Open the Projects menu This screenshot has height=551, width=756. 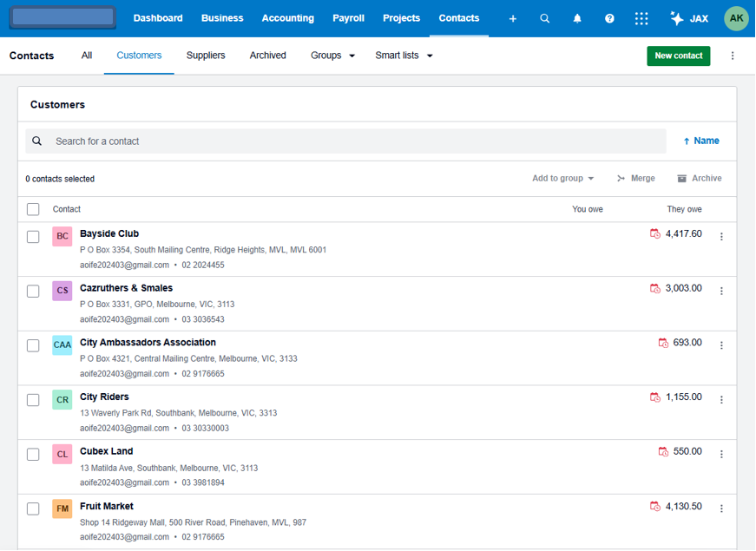click(x=401, y=18)
